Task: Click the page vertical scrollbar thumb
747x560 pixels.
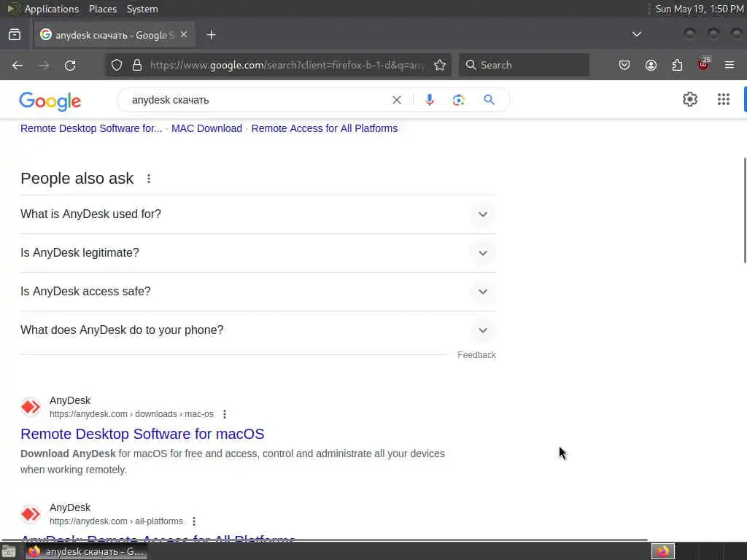Action: (x=745, y=209)
